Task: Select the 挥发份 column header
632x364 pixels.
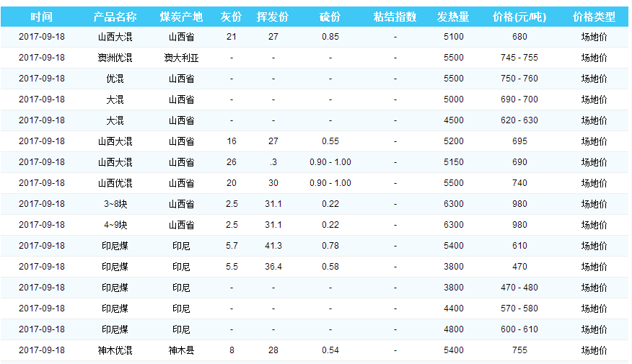Action: [273, 17]
